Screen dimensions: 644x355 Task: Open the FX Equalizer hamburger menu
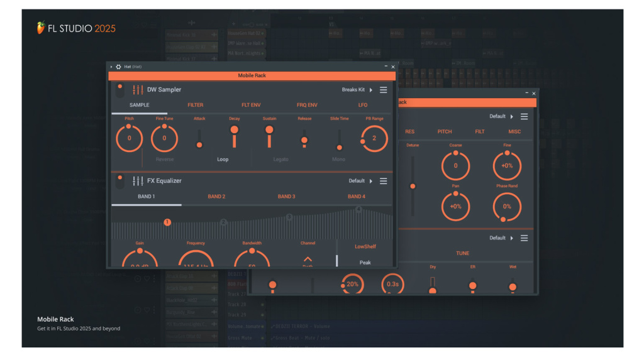(383, 181)
